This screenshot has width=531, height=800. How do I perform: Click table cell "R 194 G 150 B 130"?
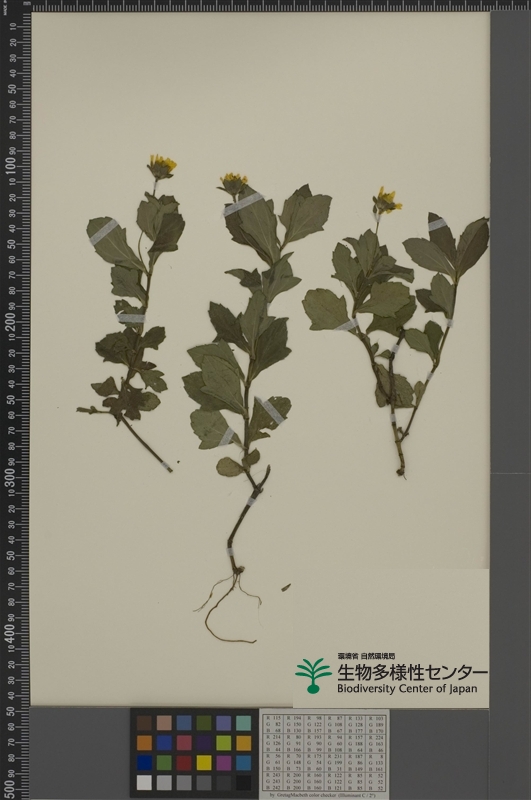tap(294, 724)
